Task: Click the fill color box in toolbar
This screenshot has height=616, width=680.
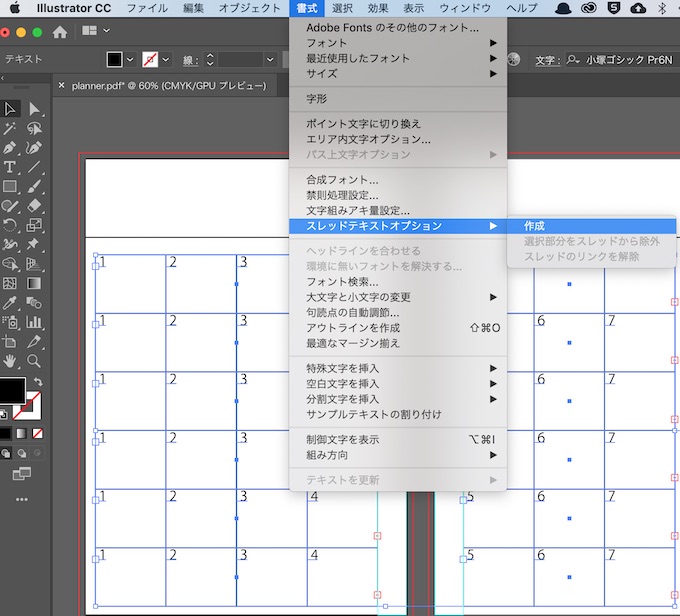Action: coord(12,390)
